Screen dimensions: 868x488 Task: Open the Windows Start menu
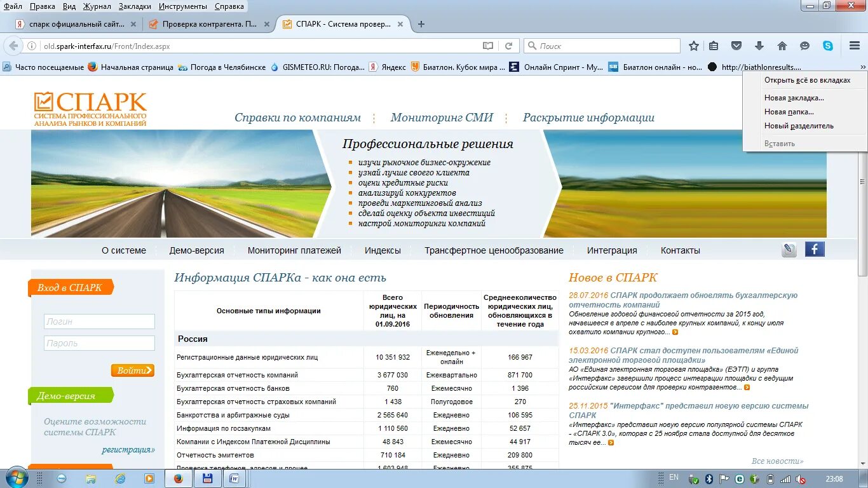tap(17, 478)
